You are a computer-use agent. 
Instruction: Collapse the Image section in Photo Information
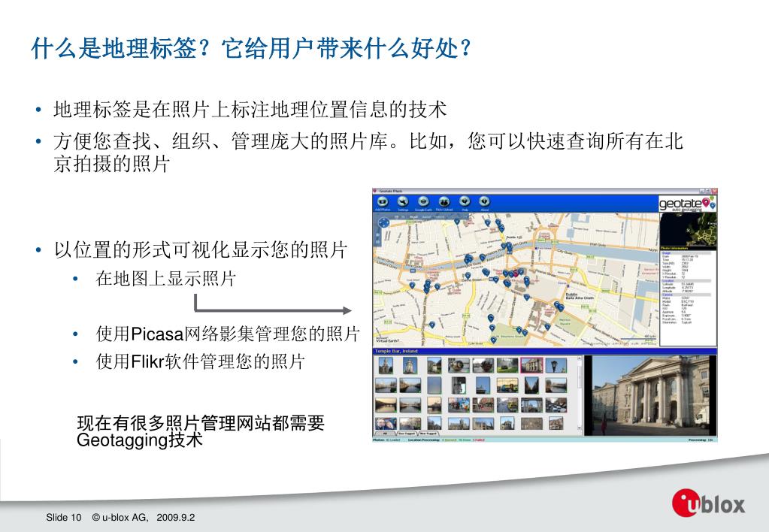pyautogui.click(x=686, y=253)
